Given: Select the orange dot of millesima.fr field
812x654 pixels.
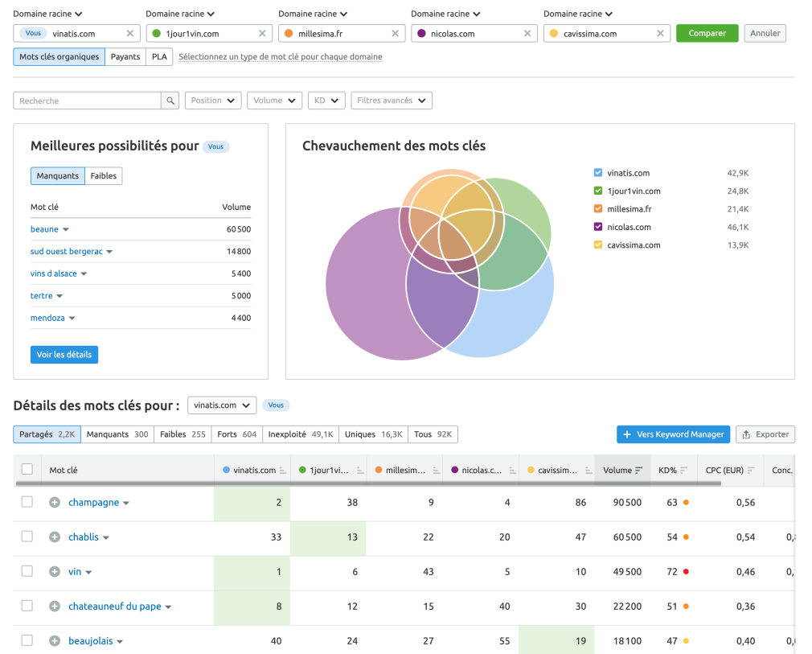Looking at the screenshot, I should (x=289, y=33).
